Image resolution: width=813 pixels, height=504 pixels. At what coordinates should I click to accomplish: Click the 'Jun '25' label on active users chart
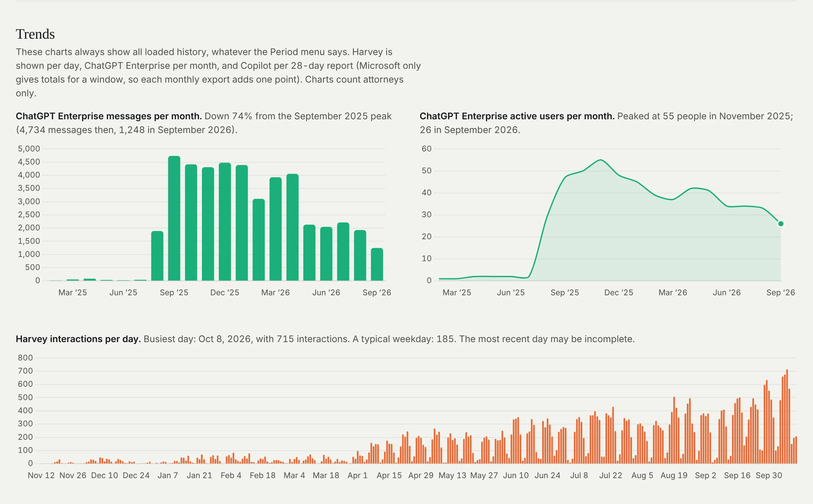510,293
